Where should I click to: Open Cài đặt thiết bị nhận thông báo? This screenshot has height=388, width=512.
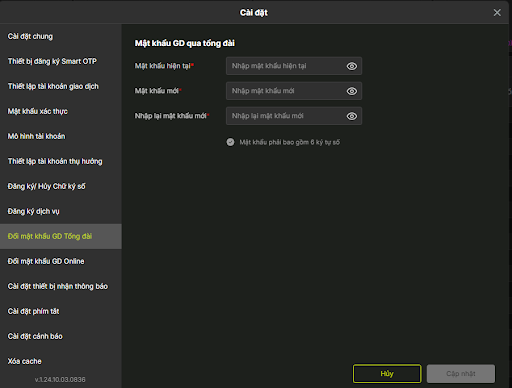tap(61, 286)
